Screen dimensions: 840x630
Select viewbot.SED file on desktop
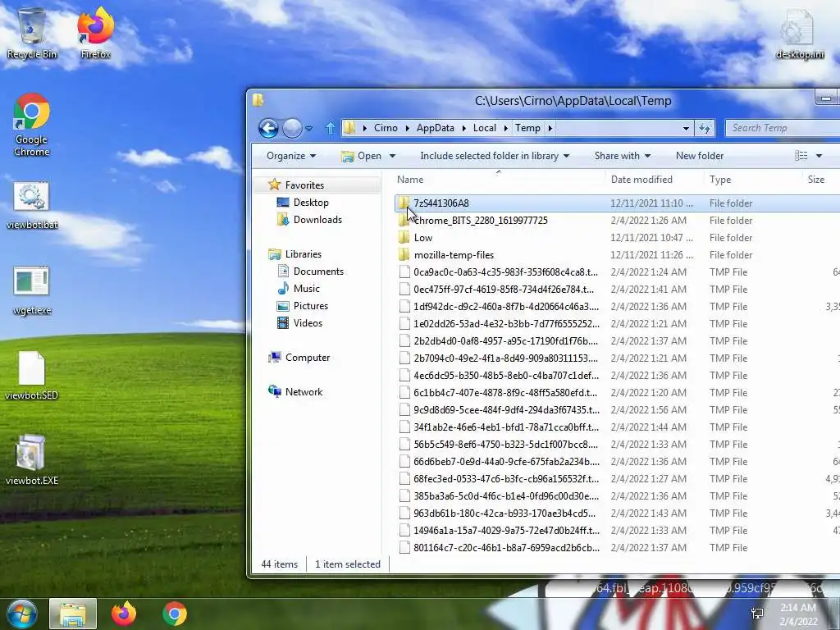32,376
